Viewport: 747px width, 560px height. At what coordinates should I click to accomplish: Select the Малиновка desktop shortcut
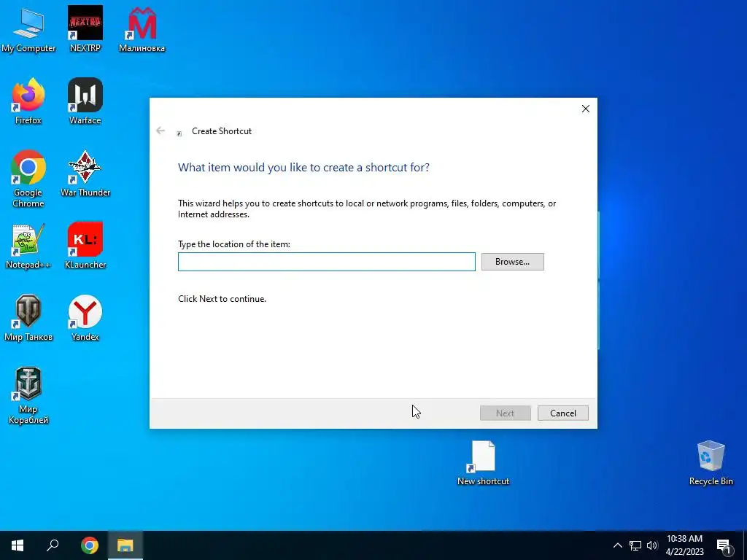(142, 29)
